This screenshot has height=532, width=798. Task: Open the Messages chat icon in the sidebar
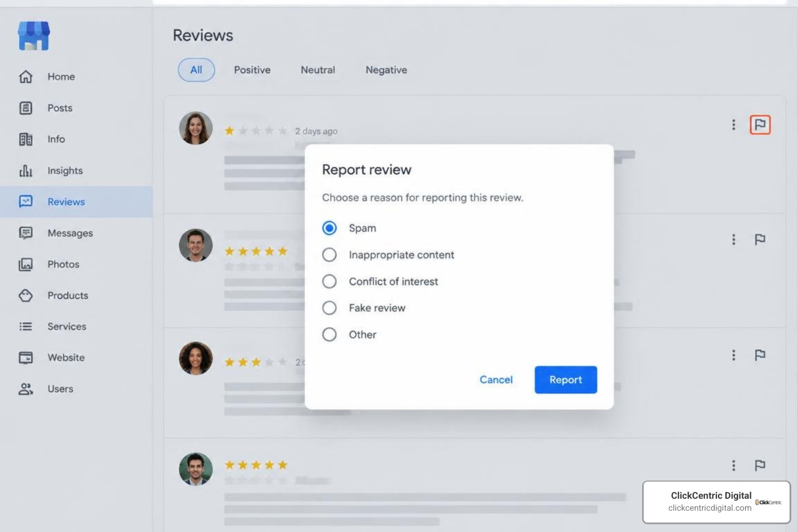[x=25, y=233]
